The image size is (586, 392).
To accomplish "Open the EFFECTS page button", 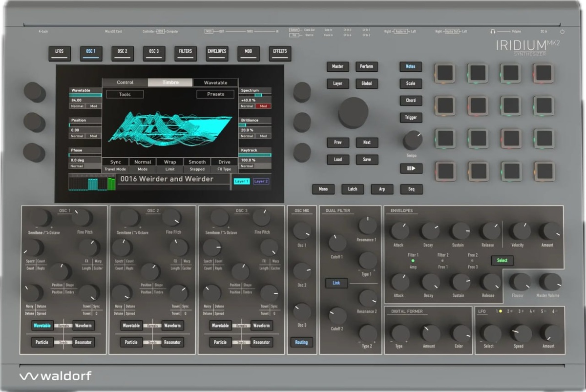I will coord(280,53).
